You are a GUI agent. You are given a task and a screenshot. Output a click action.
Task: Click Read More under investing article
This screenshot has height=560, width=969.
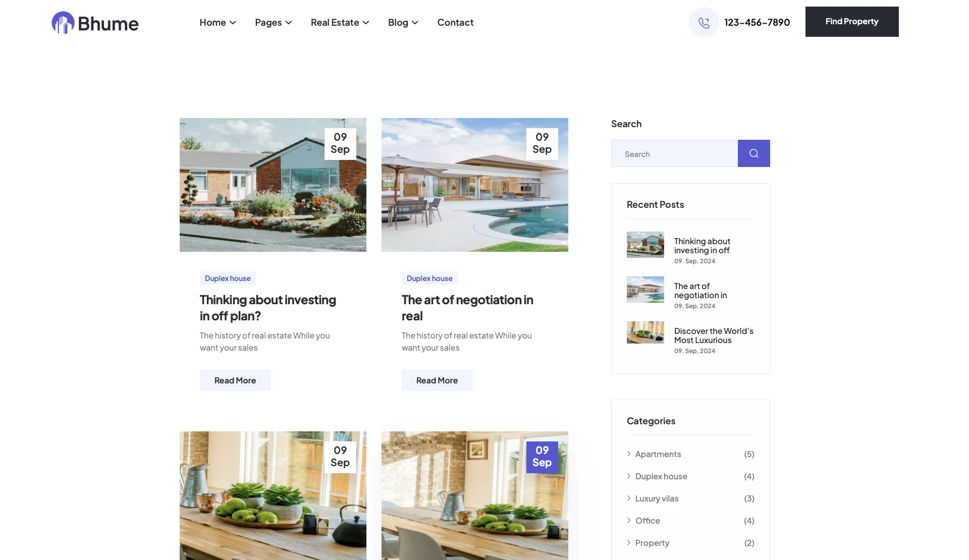click(235, 380)
